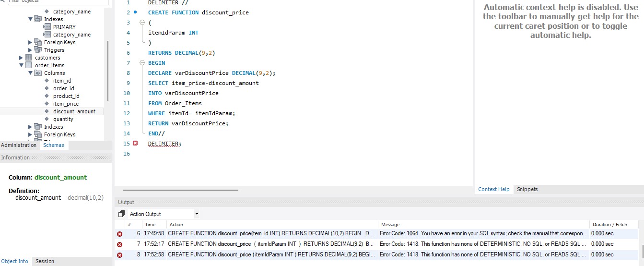Select the Snippets tab
644x266 pixels.
[527, 189]
